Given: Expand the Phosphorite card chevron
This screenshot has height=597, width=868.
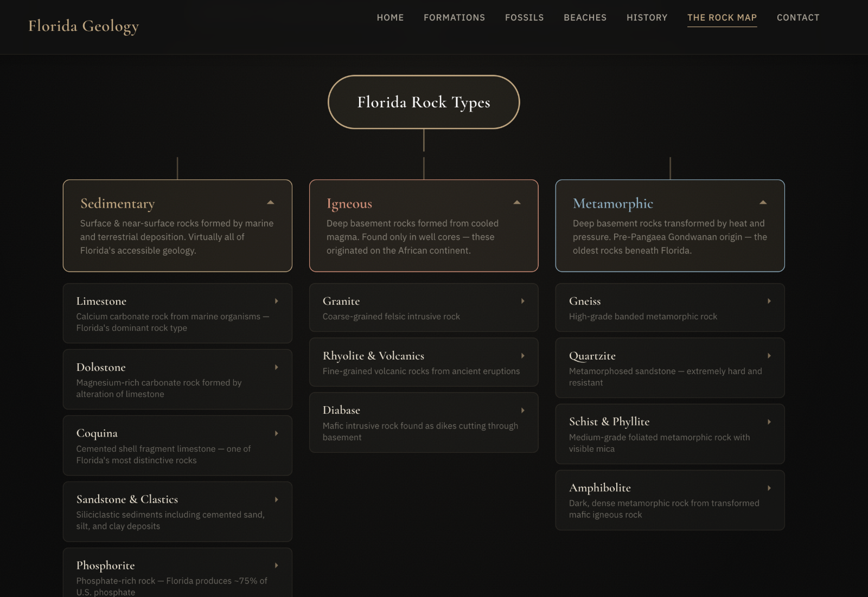Looking at the screenshot, I should (277, 566).
